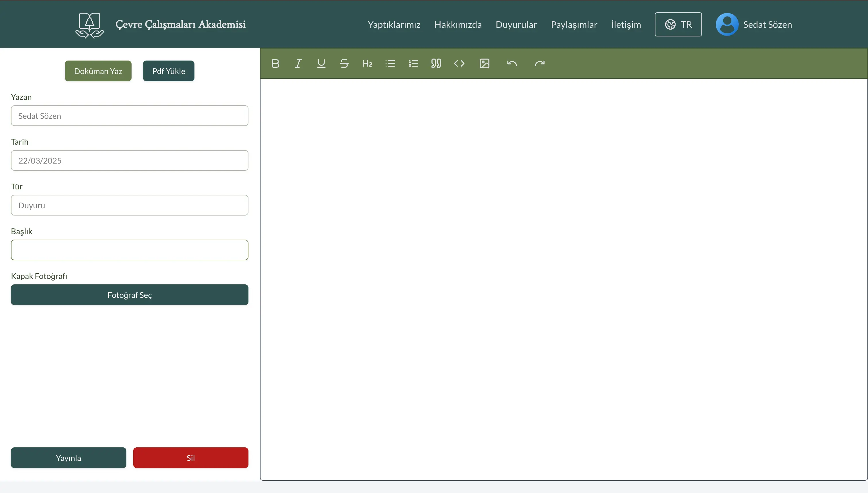Create a bulleted list
The height and width of the screenshot is (493, 868).
click(x=390, y=63)
